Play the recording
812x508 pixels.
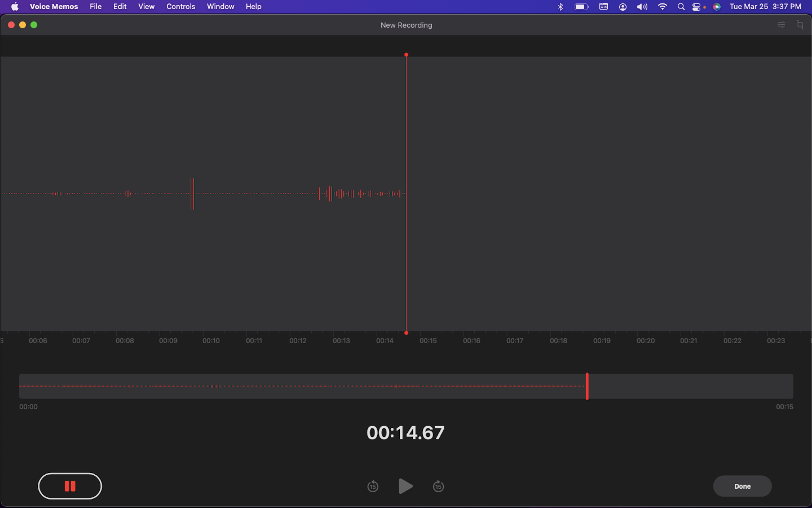(405, 486)
